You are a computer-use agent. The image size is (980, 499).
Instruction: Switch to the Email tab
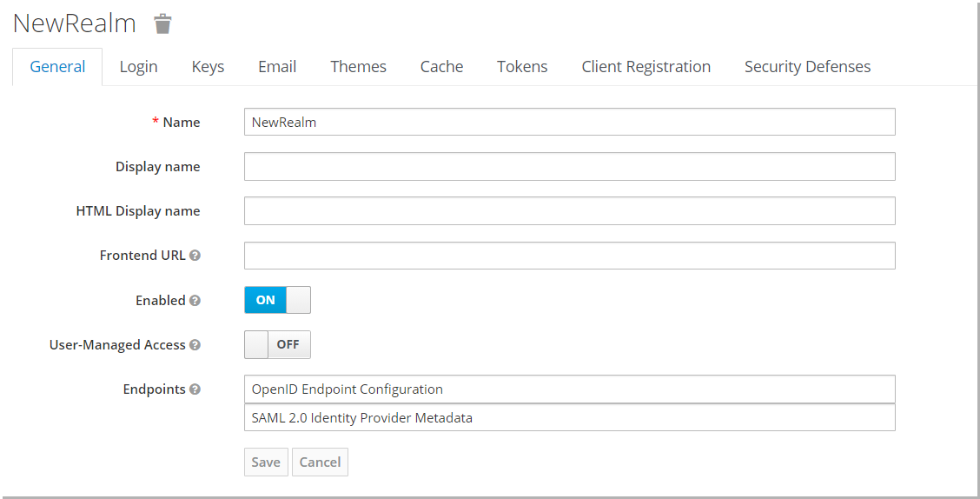coord(277,66)
